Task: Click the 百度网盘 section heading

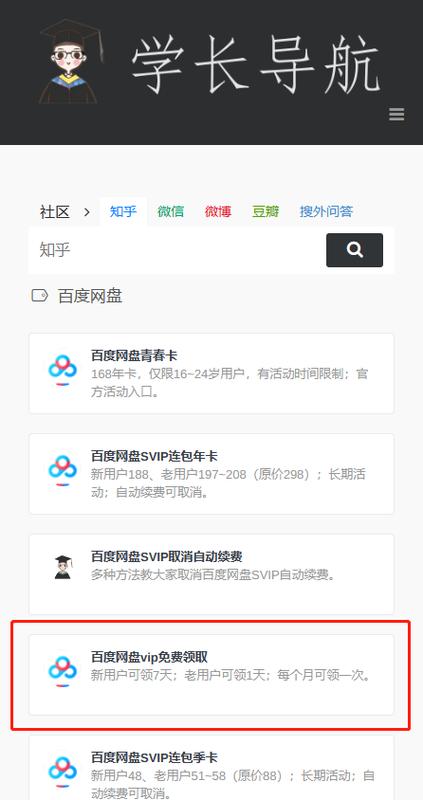Action: 90,296
